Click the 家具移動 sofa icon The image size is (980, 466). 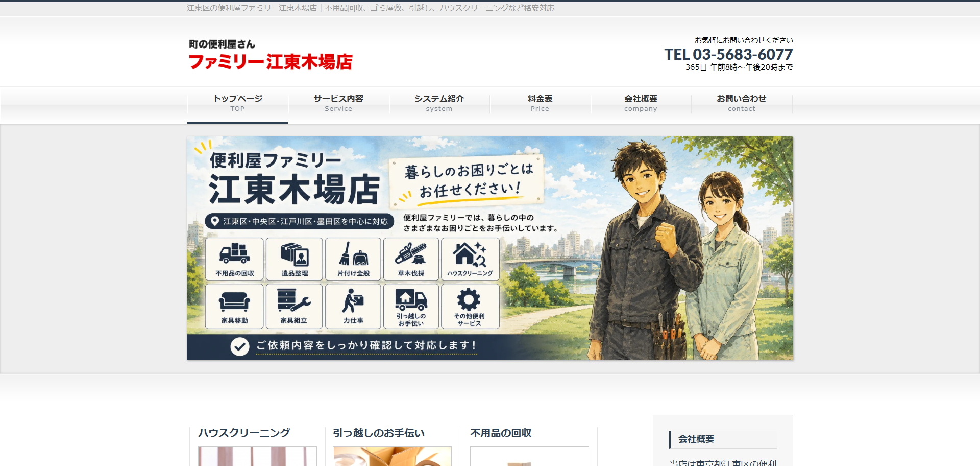click(234, 302)
